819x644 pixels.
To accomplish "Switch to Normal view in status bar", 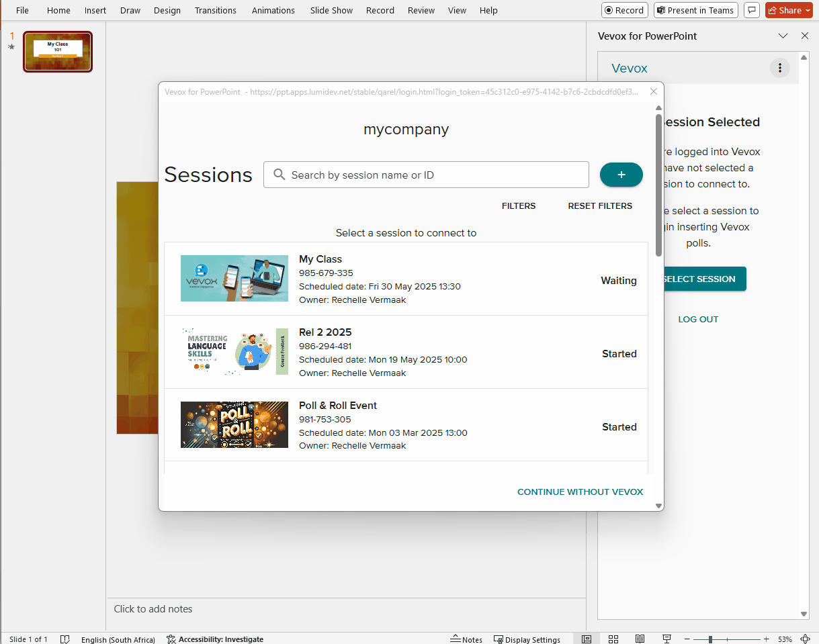I will point(587,639).
